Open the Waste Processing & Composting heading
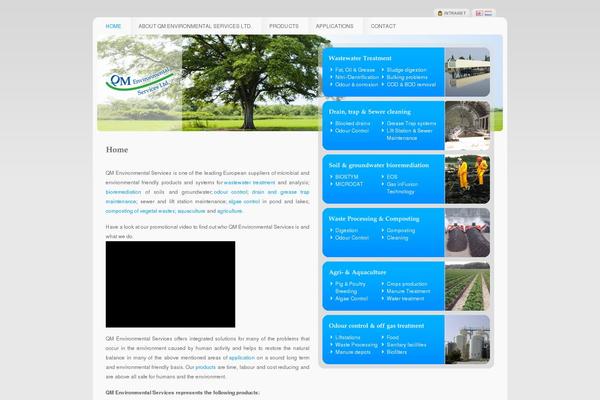Screen dimensions: 600x400 [x=374, y=219]
